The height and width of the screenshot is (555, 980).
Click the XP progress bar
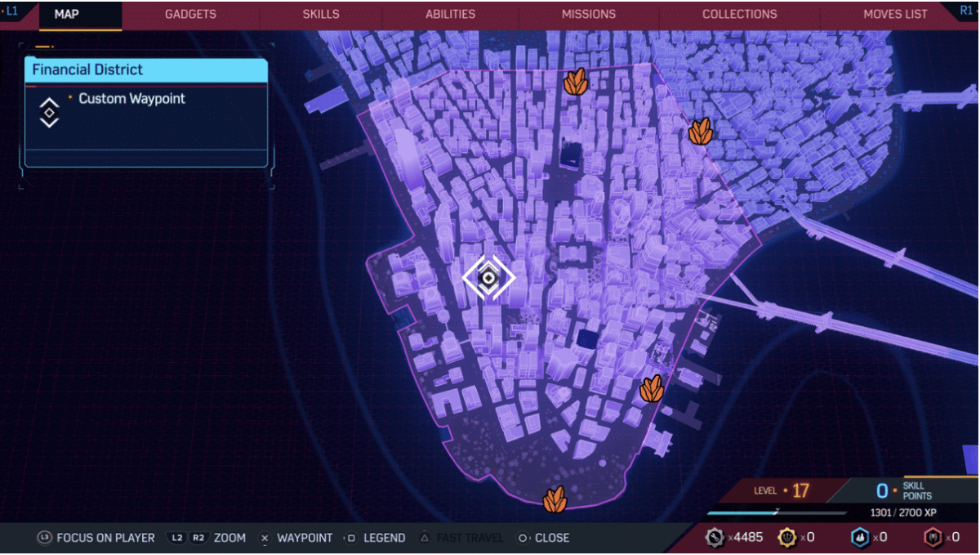777,513
